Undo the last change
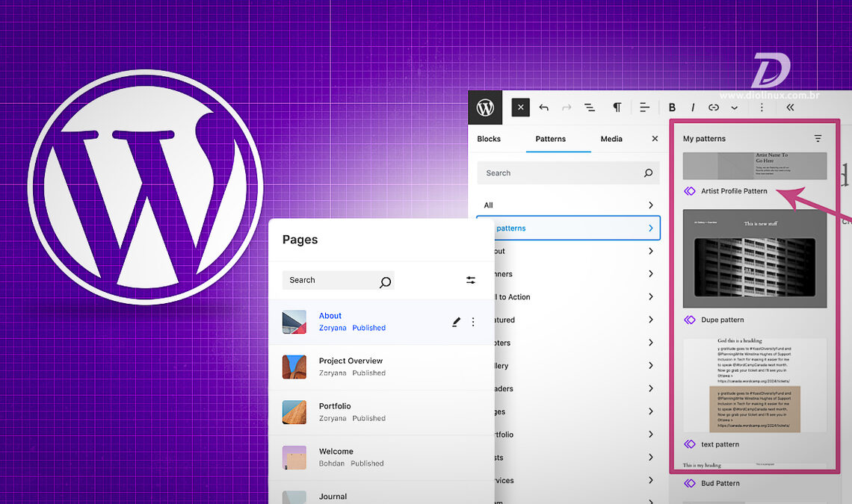The height and width of the screenshot is (504, 852). (x=543, y=108)
